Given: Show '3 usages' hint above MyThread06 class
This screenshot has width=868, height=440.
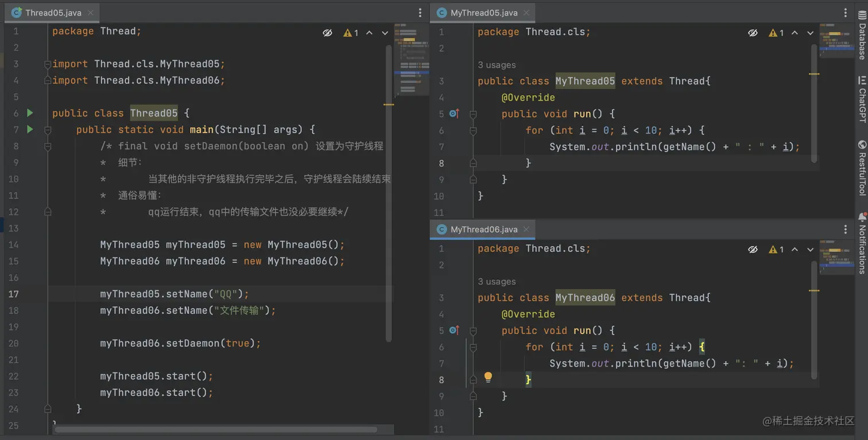Looking at the screenshot, I should [x=497, y=282].
